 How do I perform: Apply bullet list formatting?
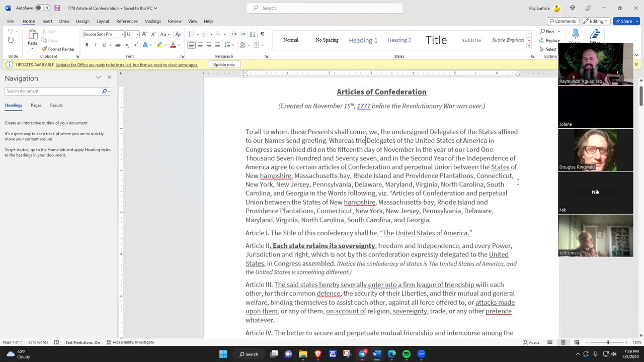(191, 34)
